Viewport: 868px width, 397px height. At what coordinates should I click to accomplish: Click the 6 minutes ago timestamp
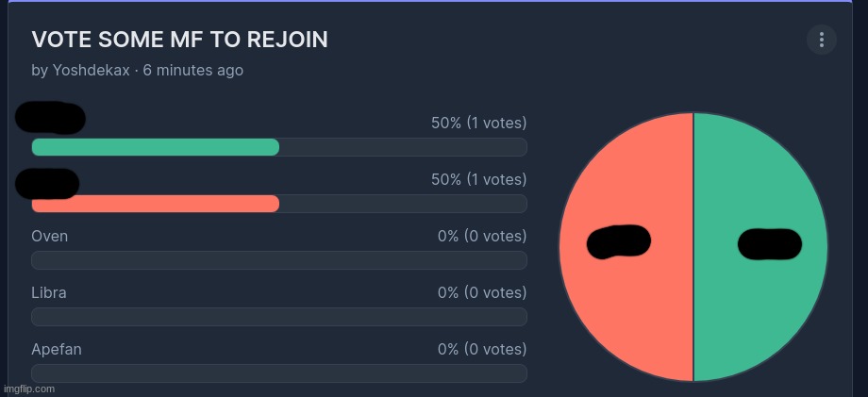point(193,71)
